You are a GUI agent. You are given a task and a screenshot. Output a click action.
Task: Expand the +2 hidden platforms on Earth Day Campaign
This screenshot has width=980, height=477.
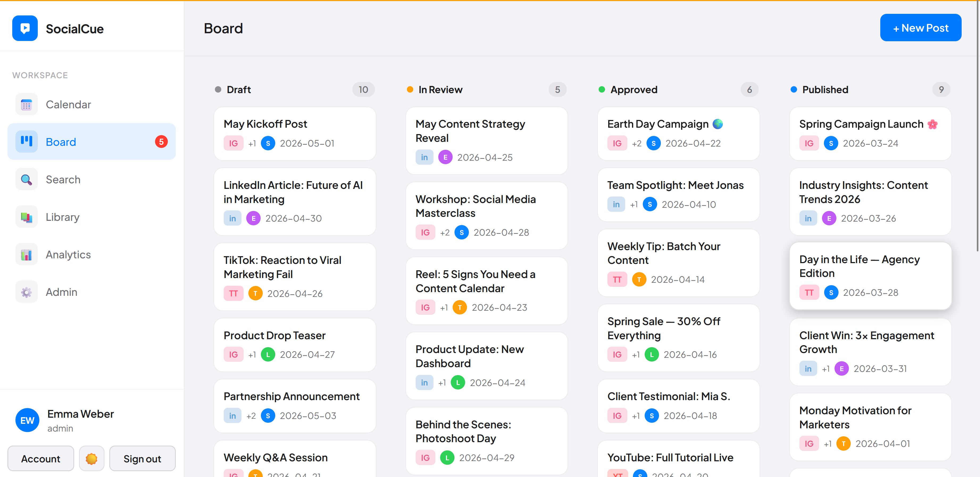pos(636,143)
